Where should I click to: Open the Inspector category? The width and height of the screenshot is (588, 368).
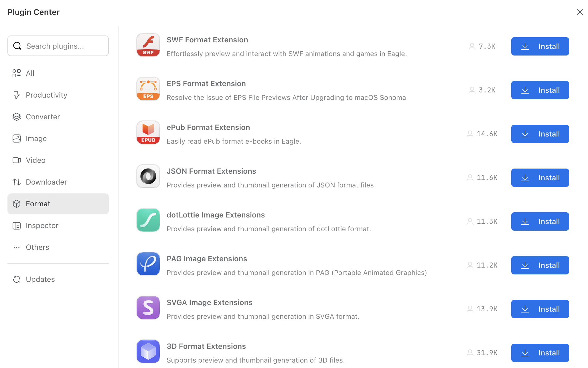[42, 225]
